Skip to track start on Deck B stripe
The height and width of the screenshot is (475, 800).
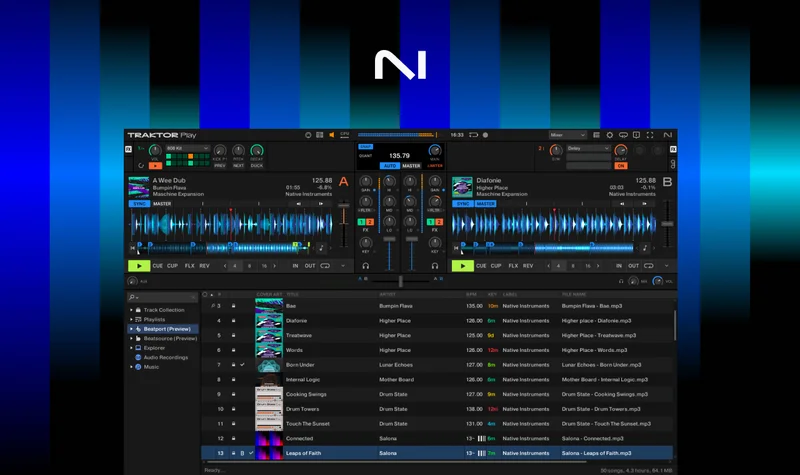click(456, 248)
